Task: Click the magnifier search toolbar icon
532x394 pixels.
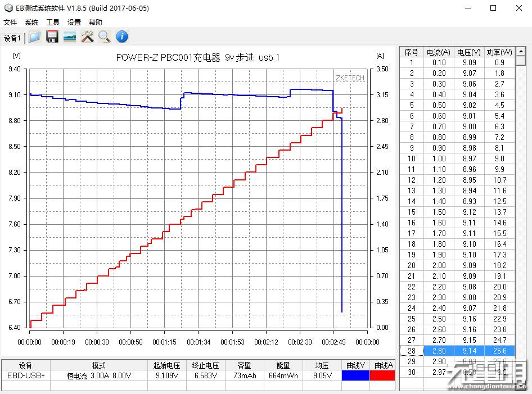Action: click(x=105, y=37)
